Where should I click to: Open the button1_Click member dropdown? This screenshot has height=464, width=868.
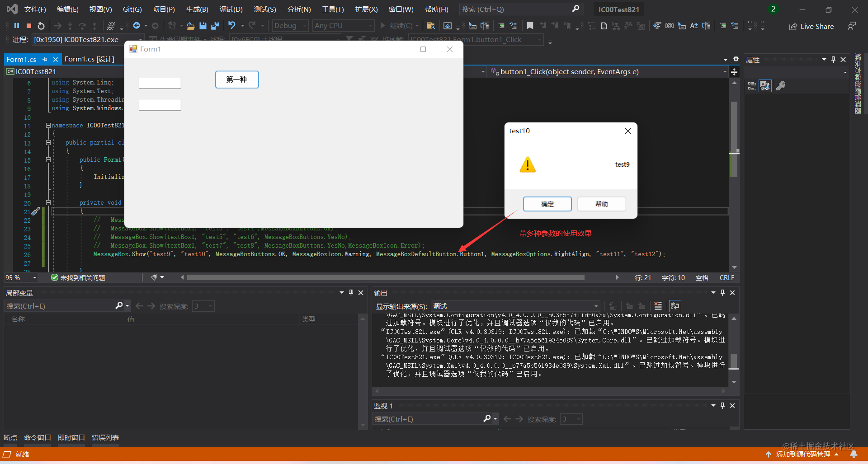(609, 72)
